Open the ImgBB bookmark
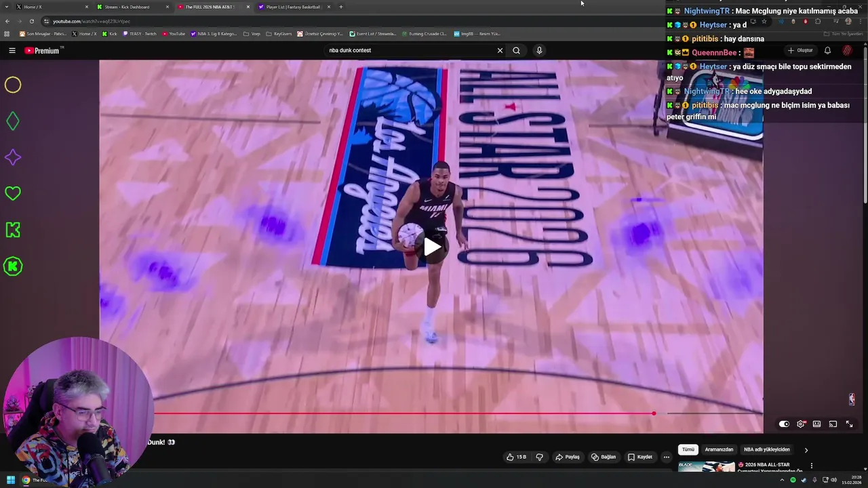 click(x=477, y=34)
